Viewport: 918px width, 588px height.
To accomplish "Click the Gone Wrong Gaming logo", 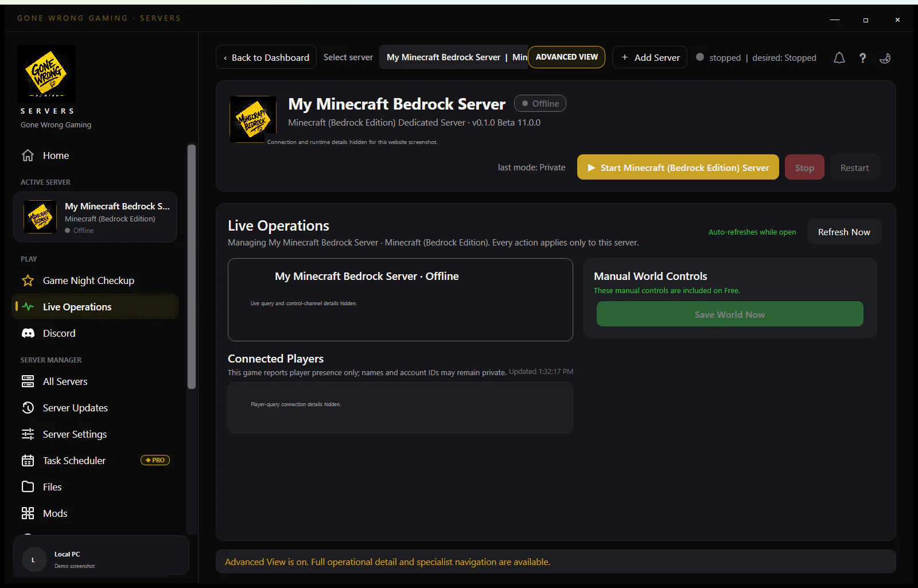I will 46,74.
